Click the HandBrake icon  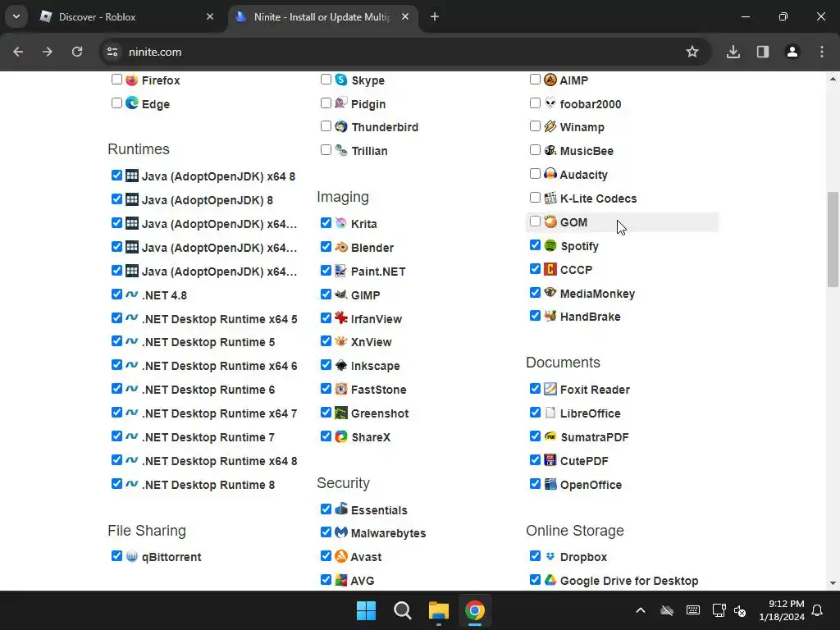(550, 316)
